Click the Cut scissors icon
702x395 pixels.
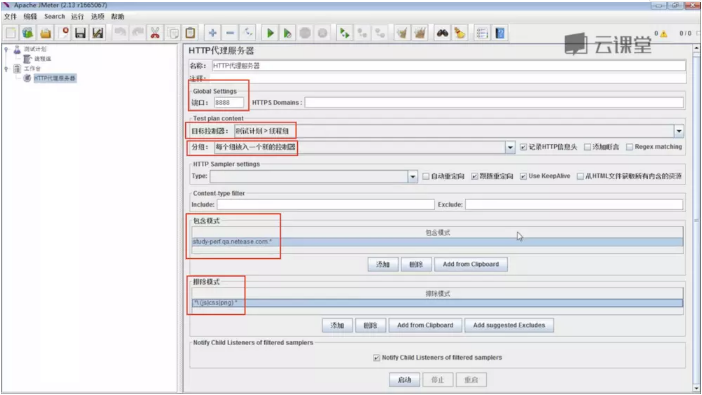coord(155,33)
